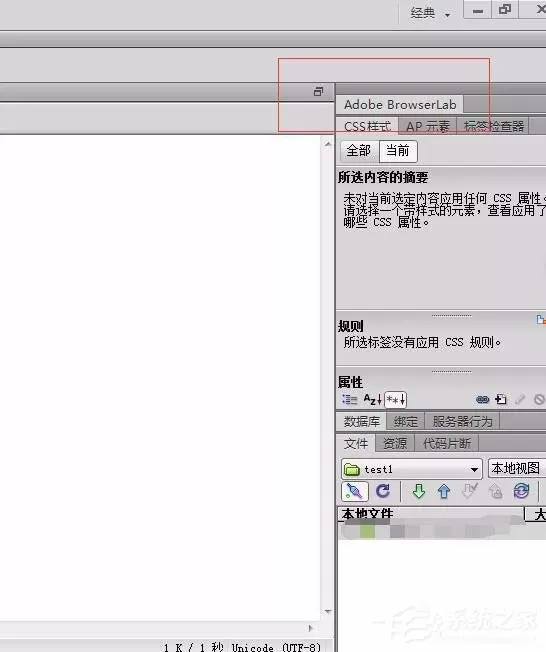546x652 pixels.
Task: Switch to the 标签检查器 tab
Action: click(493, 126)
